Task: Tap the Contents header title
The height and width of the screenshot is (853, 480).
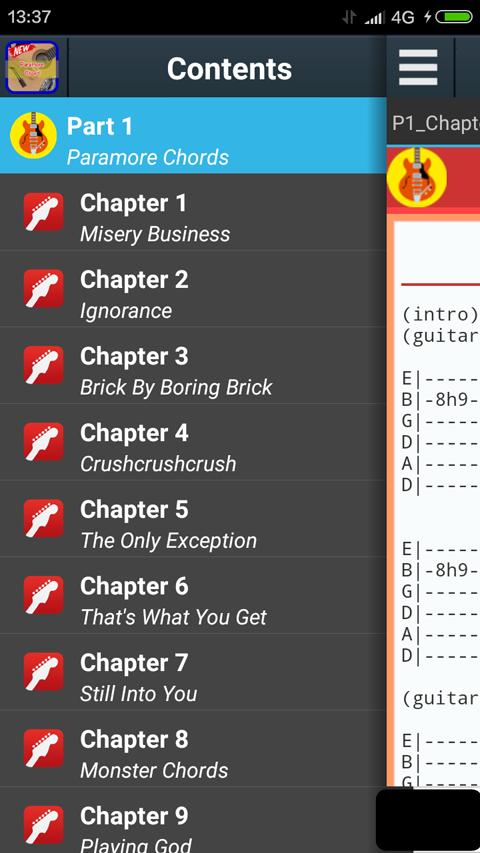Action: click(229, 69)
